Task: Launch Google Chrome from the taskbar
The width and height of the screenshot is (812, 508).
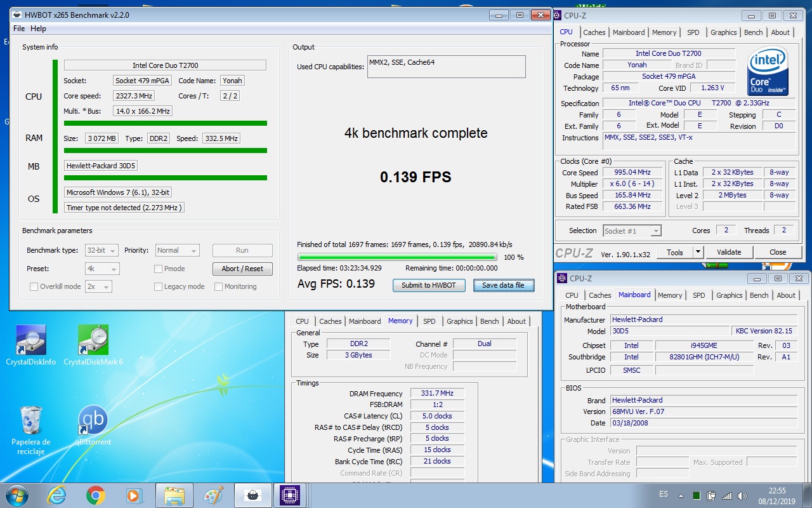Action: click(x=96, y=495)
